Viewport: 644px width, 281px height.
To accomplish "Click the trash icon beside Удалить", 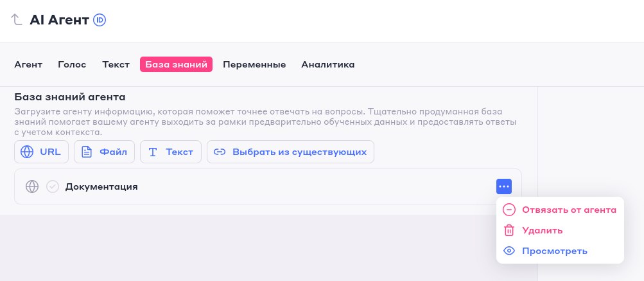I will click(509, 230).
